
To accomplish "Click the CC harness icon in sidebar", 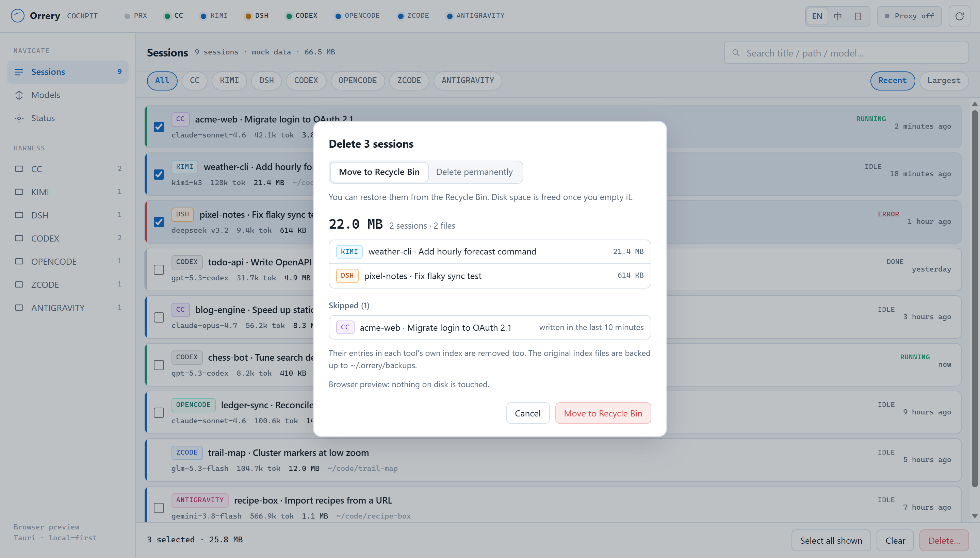I will coord(19,169).
